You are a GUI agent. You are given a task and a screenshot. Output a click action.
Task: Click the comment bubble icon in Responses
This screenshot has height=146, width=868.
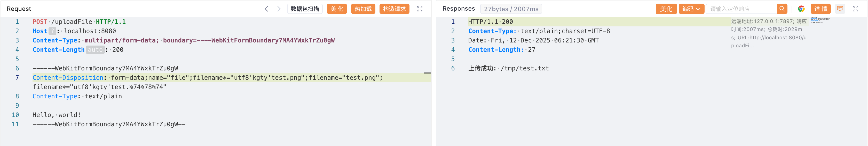(840, 9)
